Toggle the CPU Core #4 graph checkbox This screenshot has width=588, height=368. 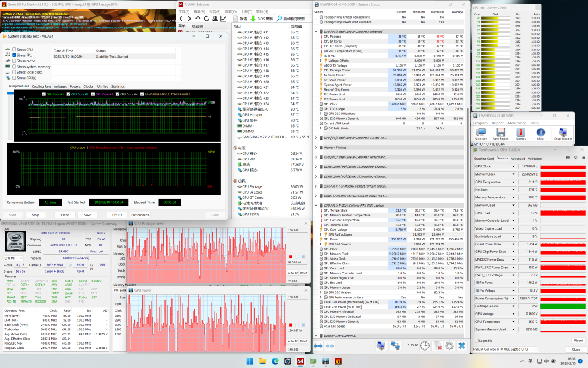[x=118, y=94]
